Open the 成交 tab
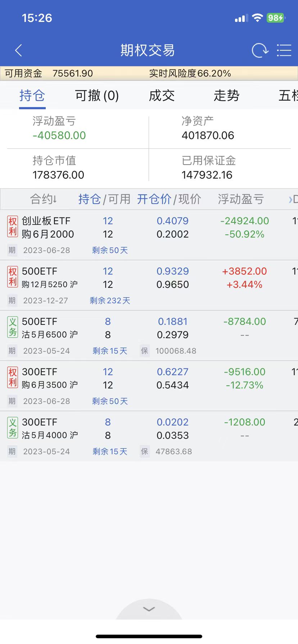This screenshot has width=298, height=644. click(x=162, y=96)
